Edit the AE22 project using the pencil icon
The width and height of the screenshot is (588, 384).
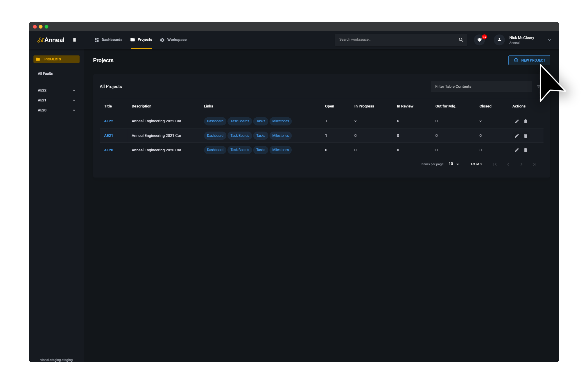pos(517,121)
